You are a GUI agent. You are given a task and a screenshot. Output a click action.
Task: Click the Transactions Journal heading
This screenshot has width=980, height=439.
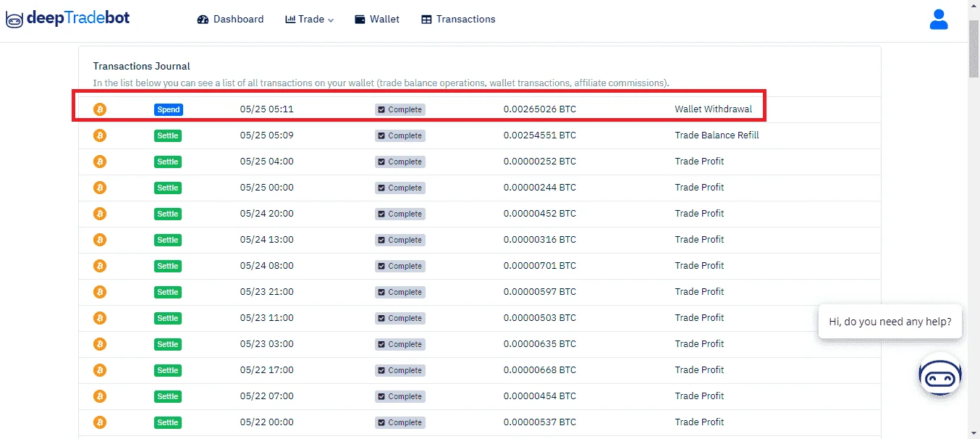coord(142,66)
